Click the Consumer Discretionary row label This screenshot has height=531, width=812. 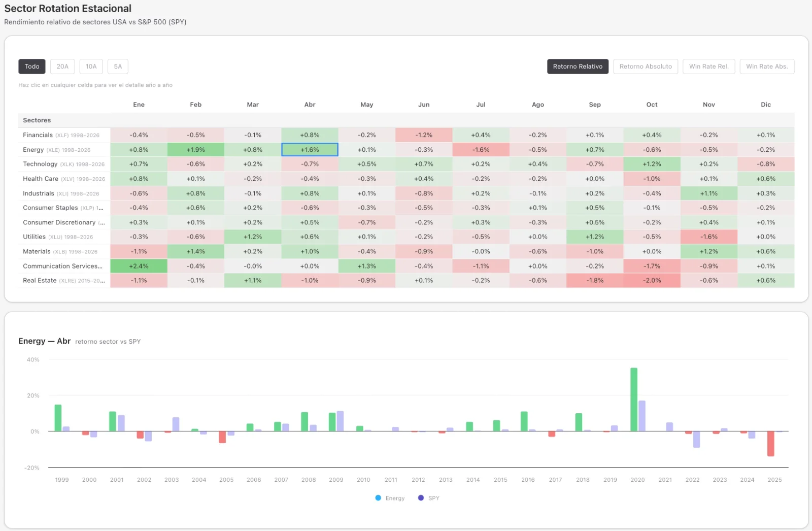(x=64, y=222)
